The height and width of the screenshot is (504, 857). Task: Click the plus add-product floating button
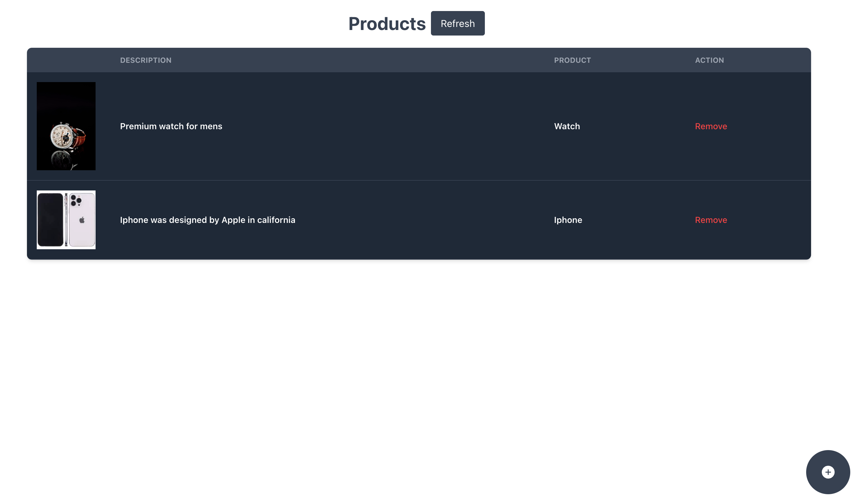click(x=828, y=472)
